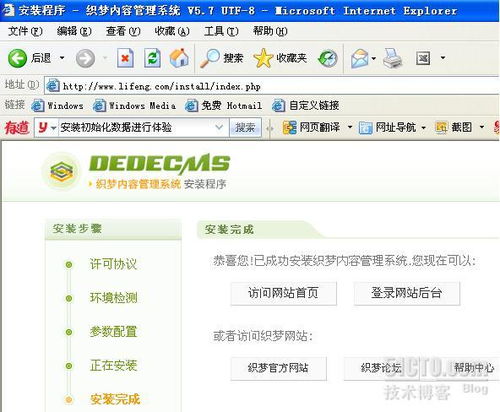Select 许可协议 installation step
Image resolution: width=500 pixels, height=412 pixels.
[x=113, y=264]
